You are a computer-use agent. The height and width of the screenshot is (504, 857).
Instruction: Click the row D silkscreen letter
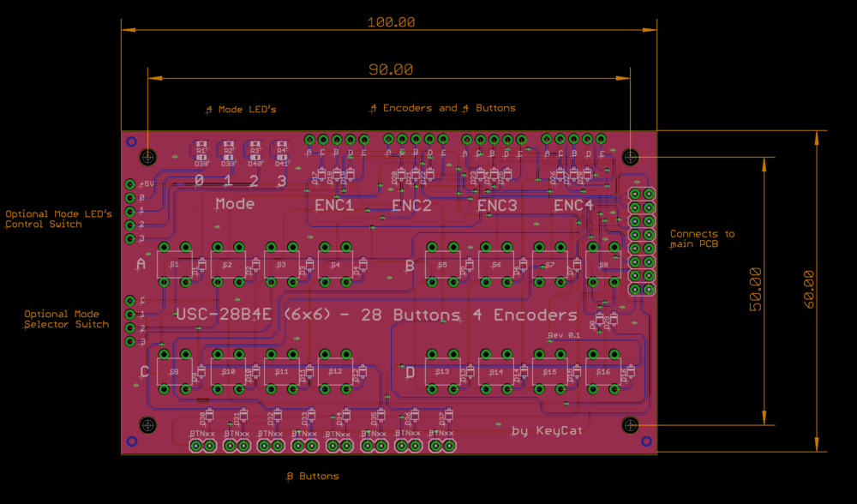[x=410, y=374]
